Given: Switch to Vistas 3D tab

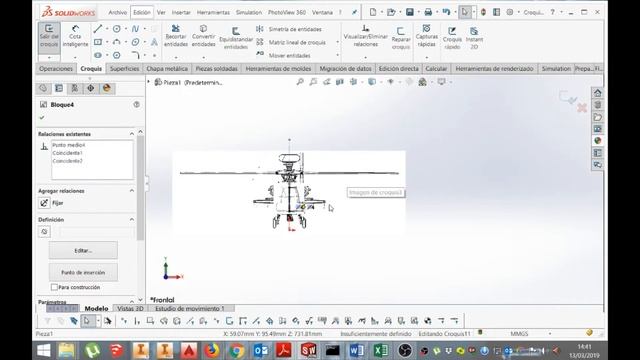Looking at the screenshot, I should click(x=130, y=309).
